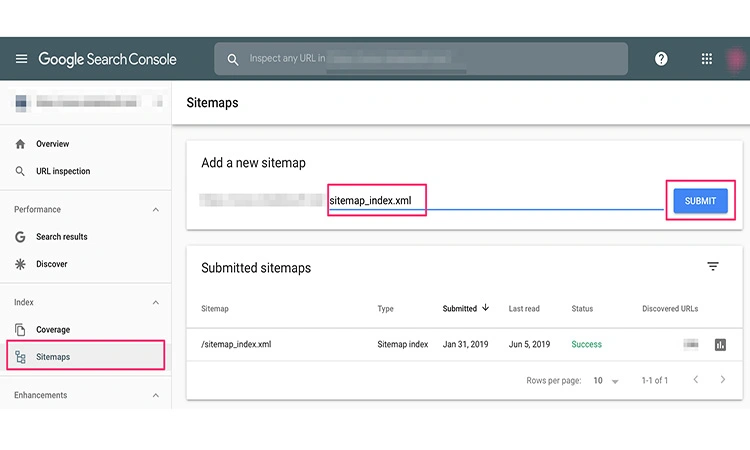Click the Rows per page label

(554, 381)
